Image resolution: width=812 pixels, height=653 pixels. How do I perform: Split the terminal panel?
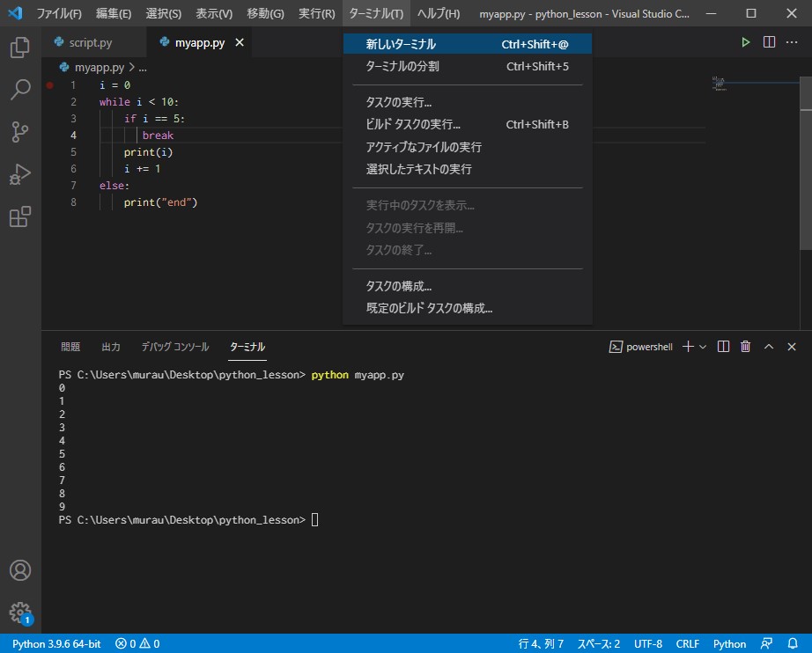tap(723, 346)
